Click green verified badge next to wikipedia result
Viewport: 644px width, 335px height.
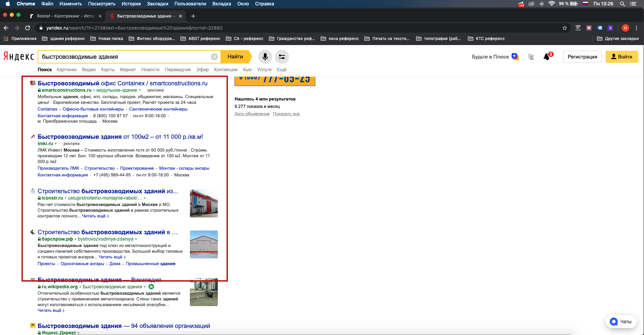pyautogui.click(x=151, y=287)
